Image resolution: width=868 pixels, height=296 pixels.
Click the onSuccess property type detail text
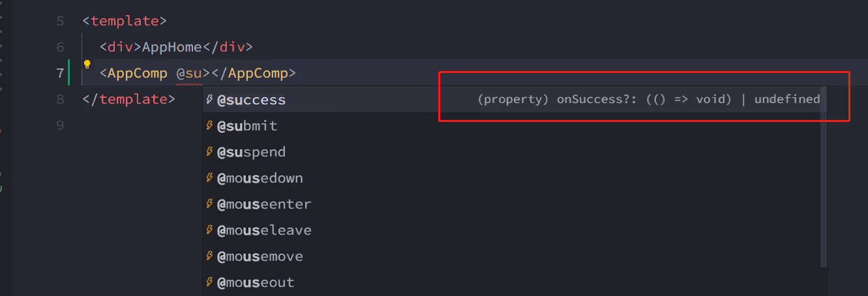tap(649, 100)
